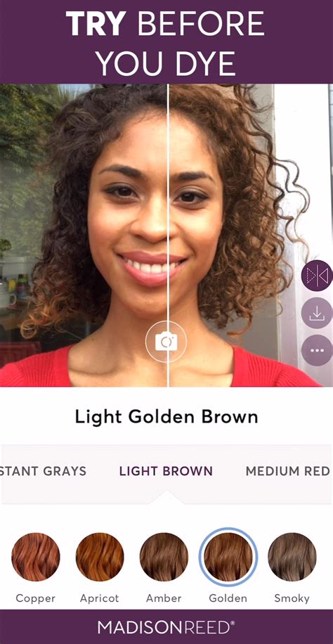Select the Copper hair color swatch

[x=36, y=557]
